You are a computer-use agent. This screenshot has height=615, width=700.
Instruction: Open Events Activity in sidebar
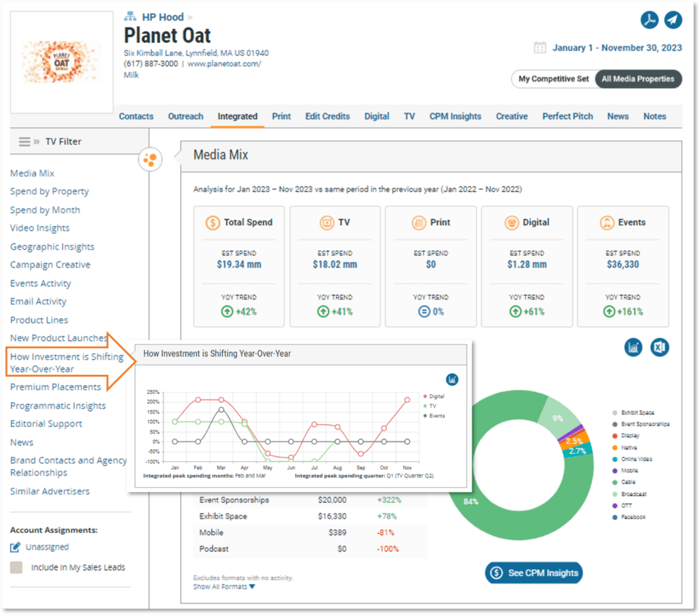40,284
